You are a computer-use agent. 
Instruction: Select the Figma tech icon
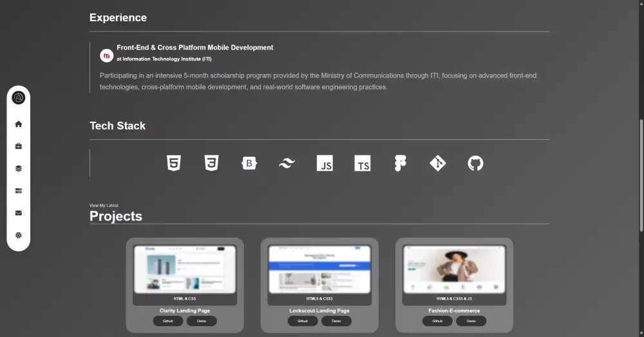400,163
